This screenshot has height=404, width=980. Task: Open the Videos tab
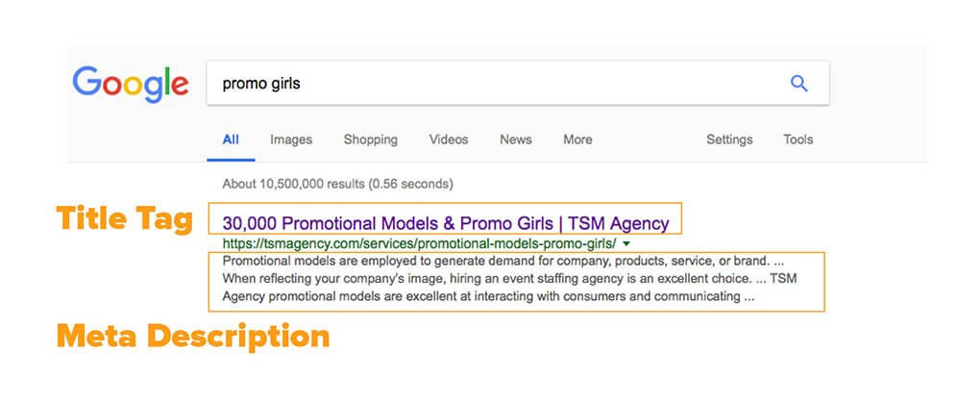[449, 139]
